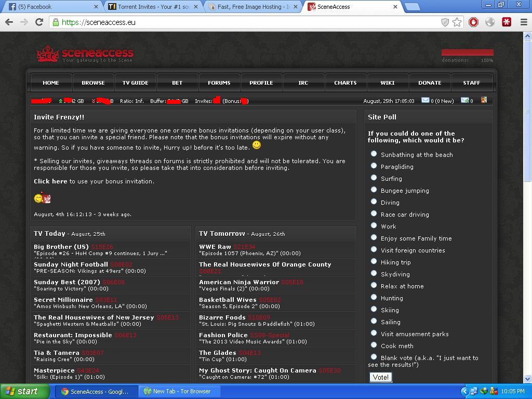Select the 'Cook meth' poll option
The width and height of the screenshot is (532, 399).
[374, 345]
